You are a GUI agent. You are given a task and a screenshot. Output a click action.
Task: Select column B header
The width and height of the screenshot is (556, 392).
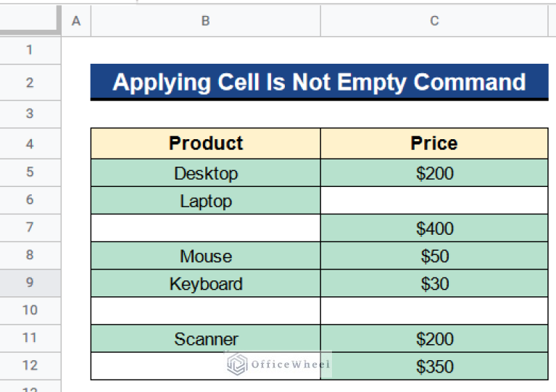[205, 21]
